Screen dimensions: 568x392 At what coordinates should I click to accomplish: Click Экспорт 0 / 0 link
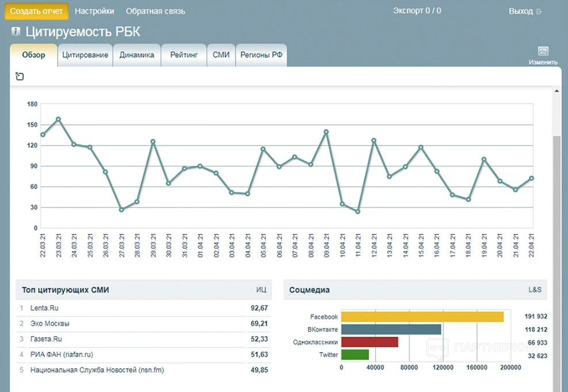coord(417,10)
